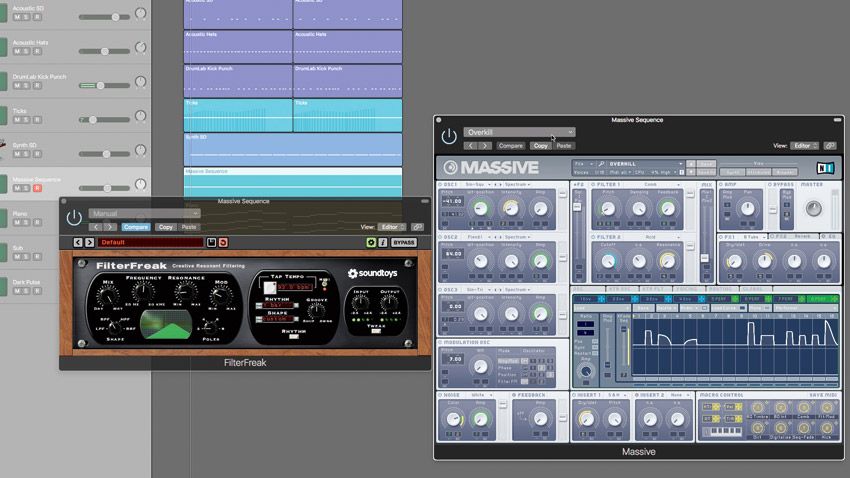Image resolution: width=850 pixels, height=478 pixels.
Task: Toggle the OSC1 enable light in Massive
Action: point(440,185)
